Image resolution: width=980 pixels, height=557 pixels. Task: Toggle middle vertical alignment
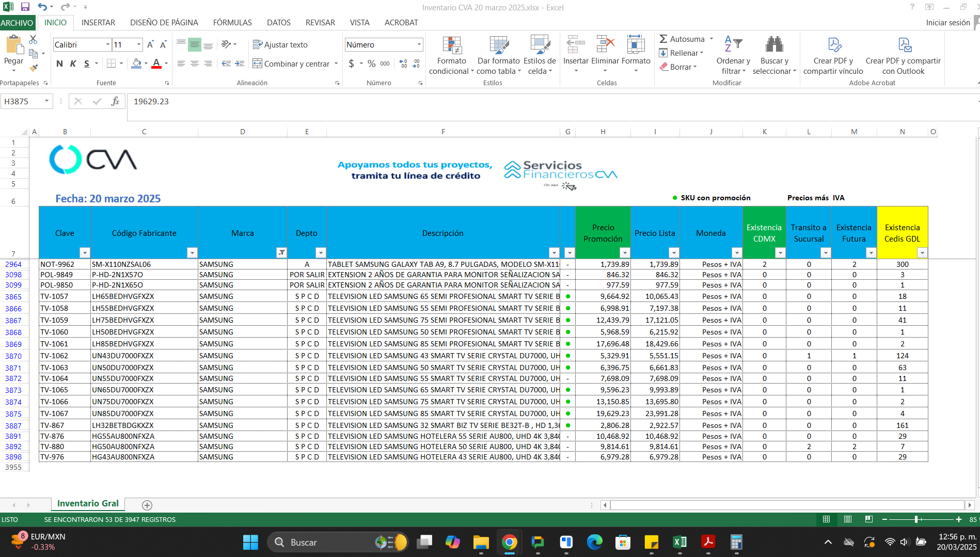click(x=194, y=45)
